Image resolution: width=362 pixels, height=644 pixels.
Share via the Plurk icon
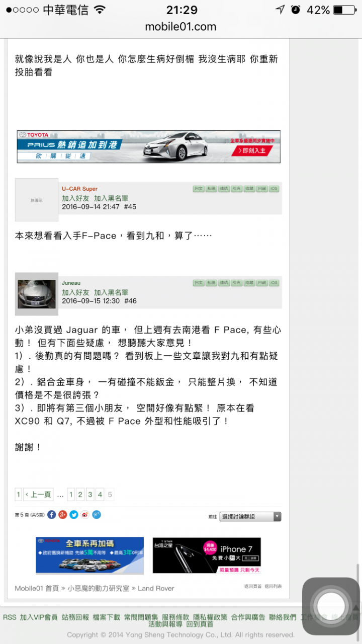click(x=97, y=515)
